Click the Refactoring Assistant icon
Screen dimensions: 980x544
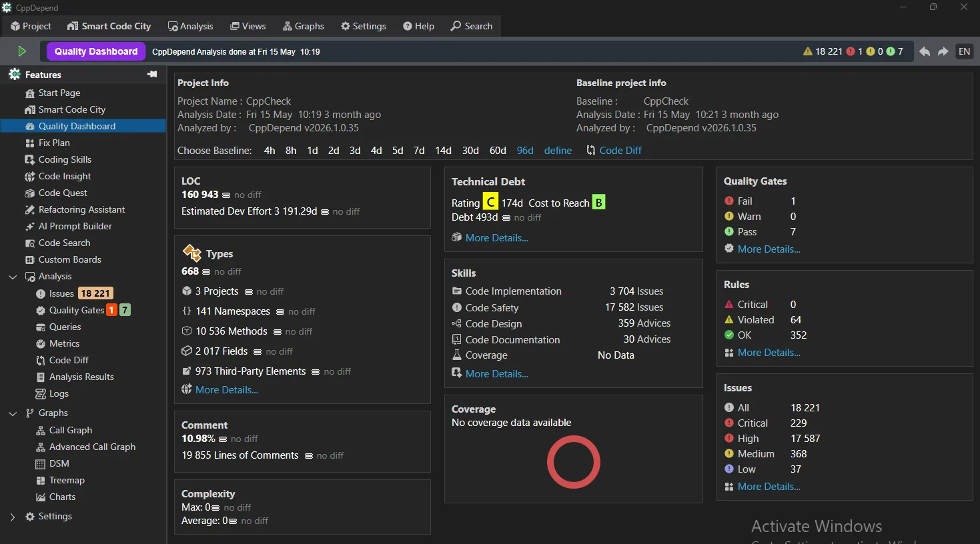[30, 210]
